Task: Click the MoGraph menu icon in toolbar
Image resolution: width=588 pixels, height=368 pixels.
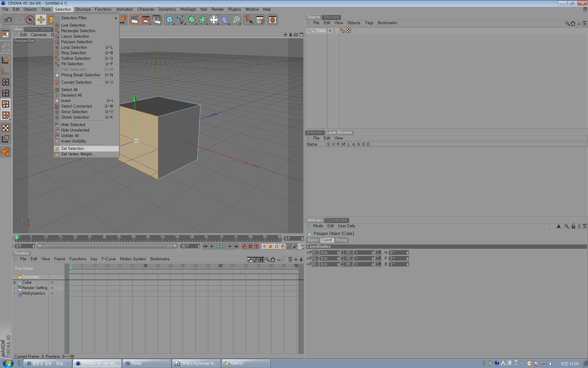Action: 203,20
